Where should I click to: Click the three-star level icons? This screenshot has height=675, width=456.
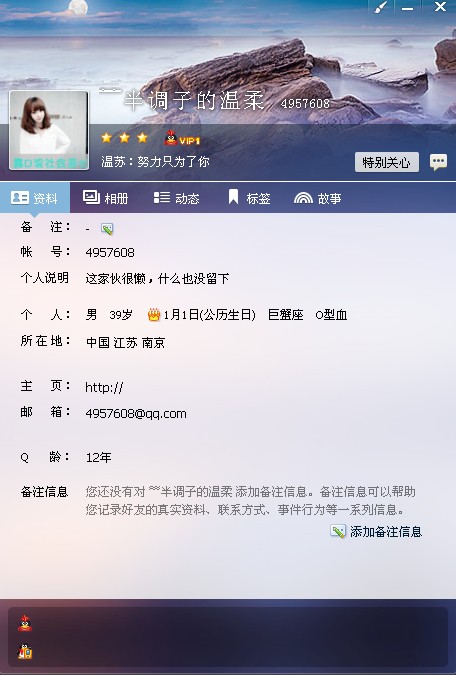click(124, 138)
